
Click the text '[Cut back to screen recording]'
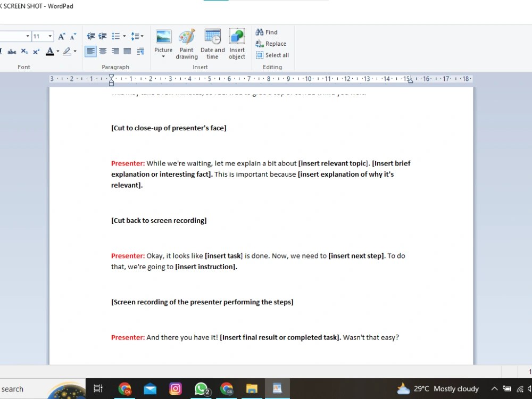pyautogui.click(x=159, y=221)
